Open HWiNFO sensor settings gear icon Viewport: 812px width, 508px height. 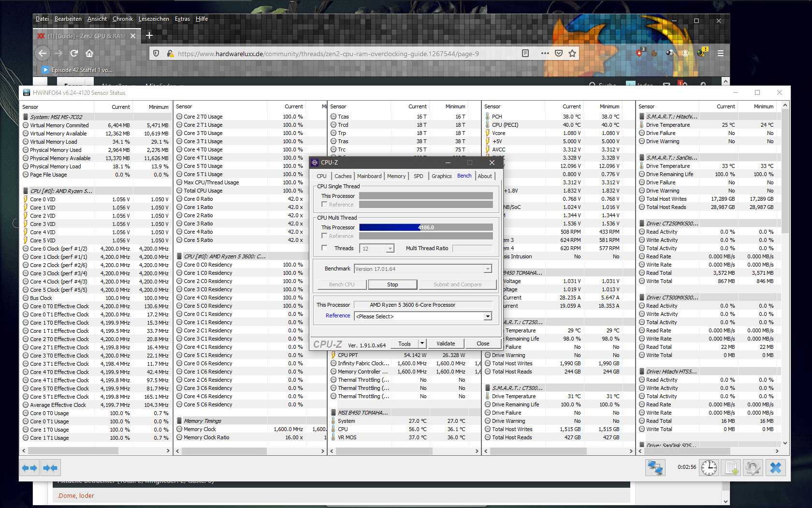(x=753, y=468)
